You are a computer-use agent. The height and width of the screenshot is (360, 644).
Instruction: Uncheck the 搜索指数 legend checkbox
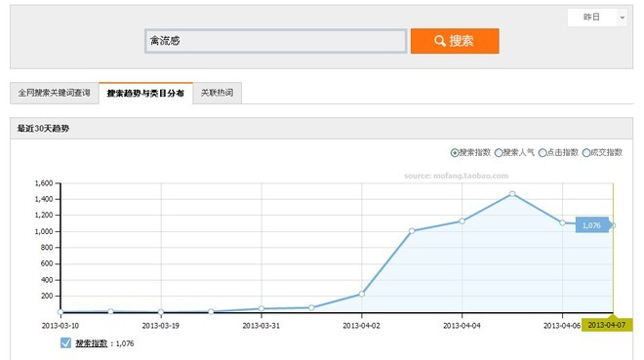[x=65, y=342]
